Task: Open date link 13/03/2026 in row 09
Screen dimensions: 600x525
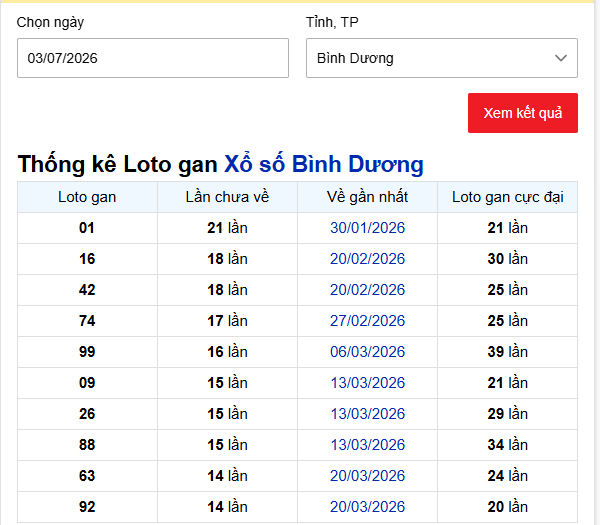Action: [367, 383]
